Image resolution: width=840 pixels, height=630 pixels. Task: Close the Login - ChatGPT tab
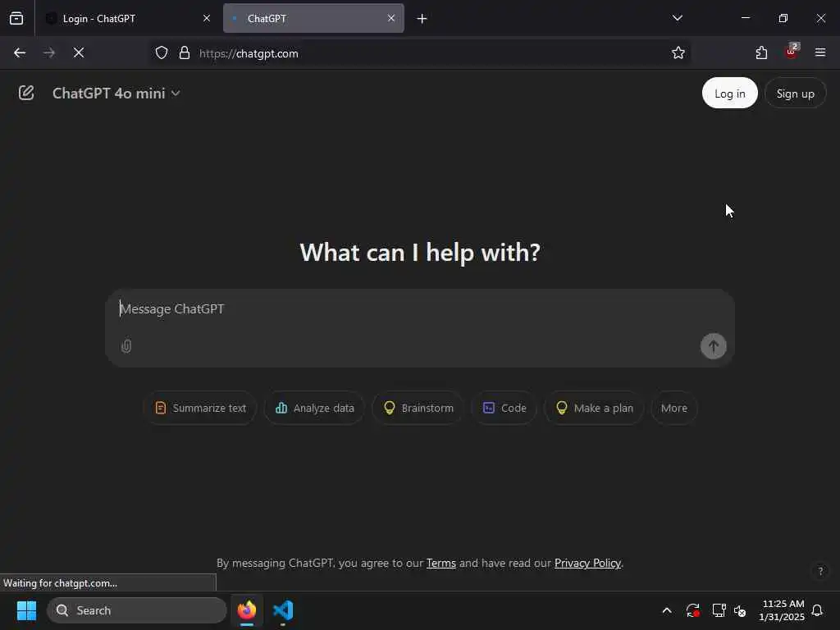pos(206,18)
